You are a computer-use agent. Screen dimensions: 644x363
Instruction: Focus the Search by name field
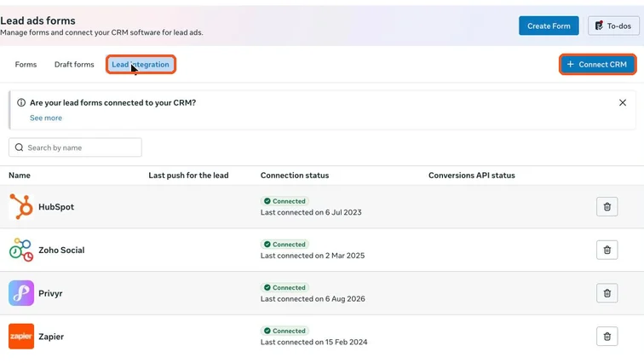[x=75, y=147]
